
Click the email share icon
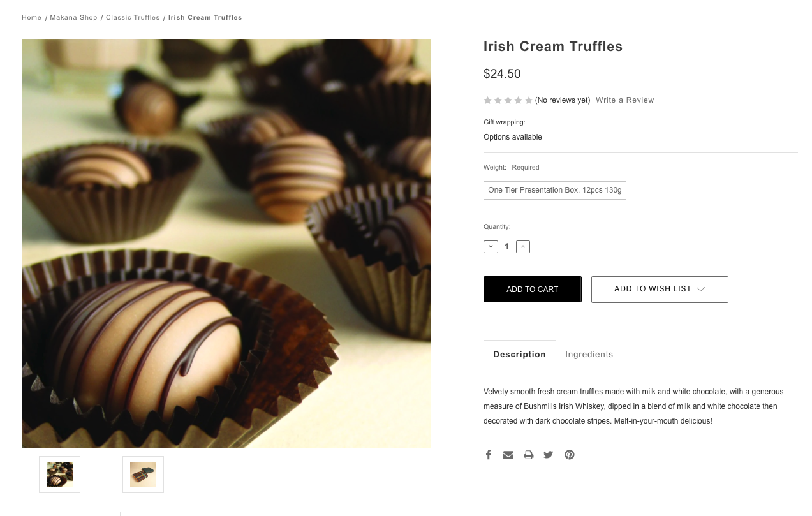pyautogui.click(x=508, y=455)
